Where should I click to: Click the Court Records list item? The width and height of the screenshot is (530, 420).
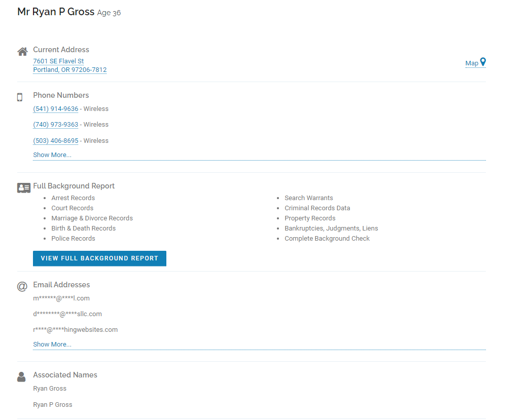point(73,208)
